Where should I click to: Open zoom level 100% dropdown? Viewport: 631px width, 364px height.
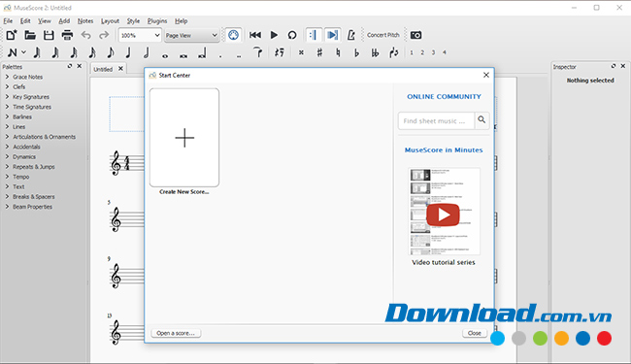pyautogui.click(x=140, y=35)
